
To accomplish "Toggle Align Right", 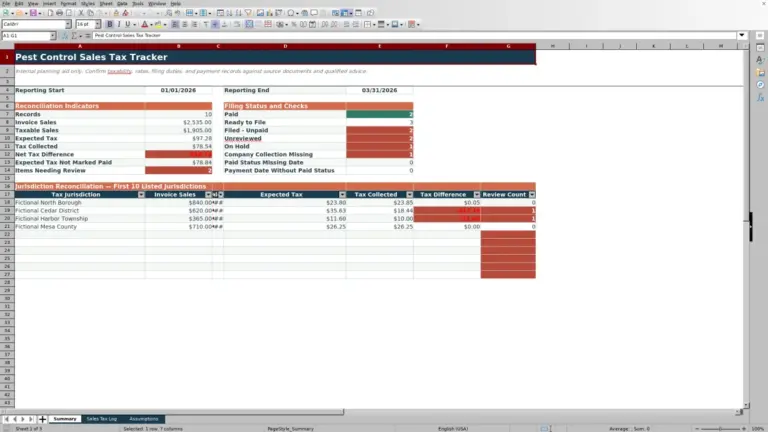I will 194,24.
